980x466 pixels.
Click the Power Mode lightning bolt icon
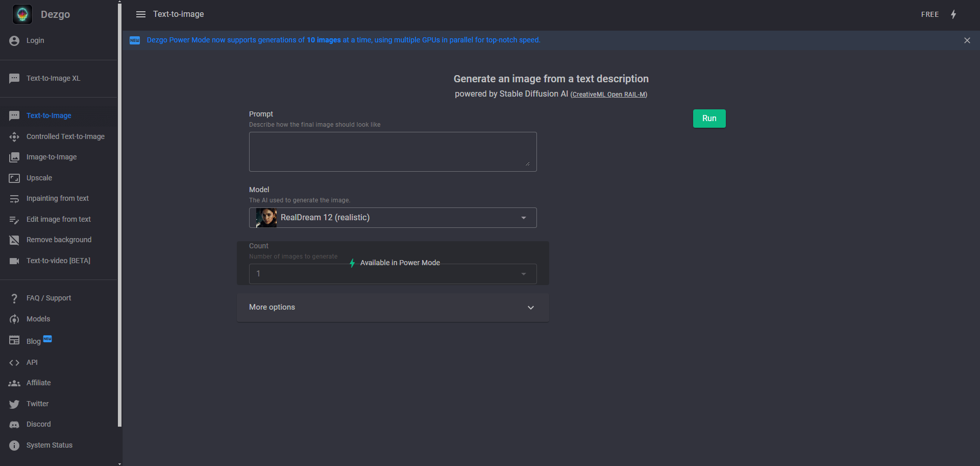pos(953,14)
